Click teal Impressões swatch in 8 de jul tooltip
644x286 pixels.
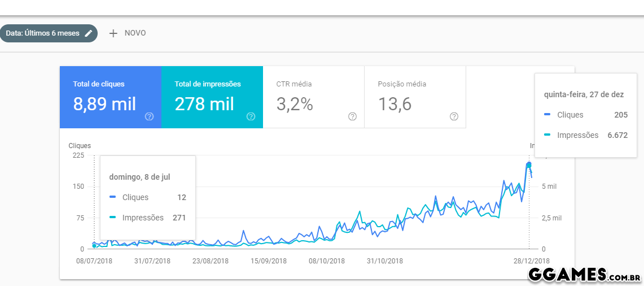pyautogui.click(x=112, y=218)
